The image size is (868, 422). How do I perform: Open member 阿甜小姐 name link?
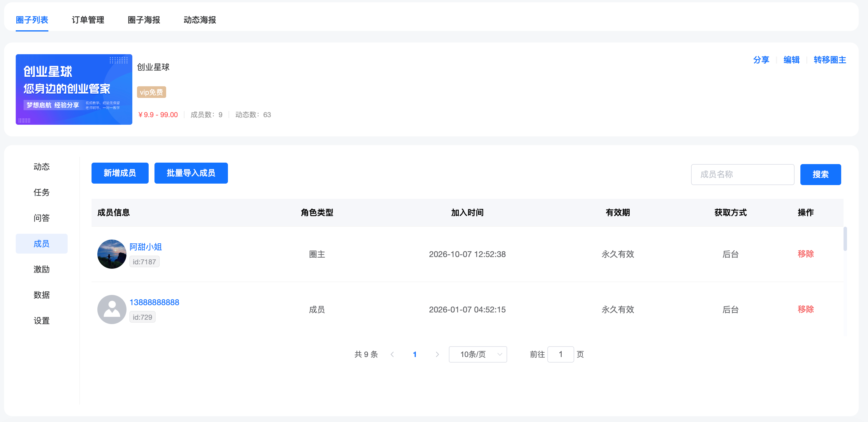coord(145,247)
